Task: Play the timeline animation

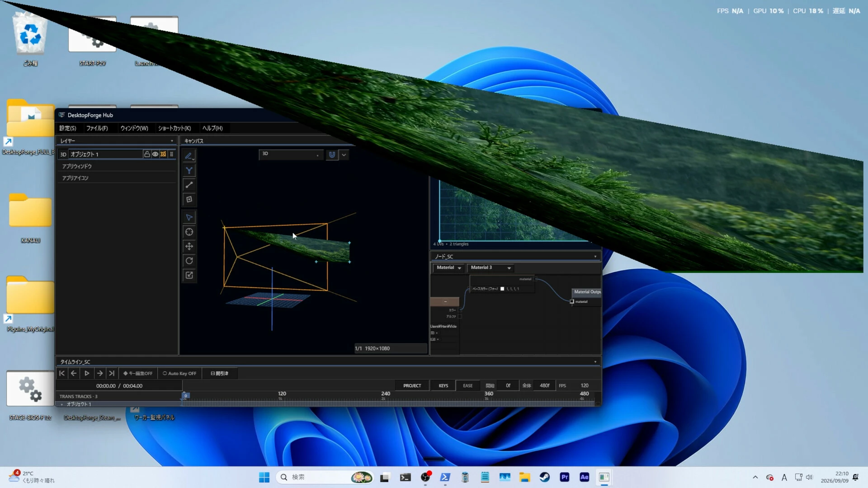Action: 87,373
